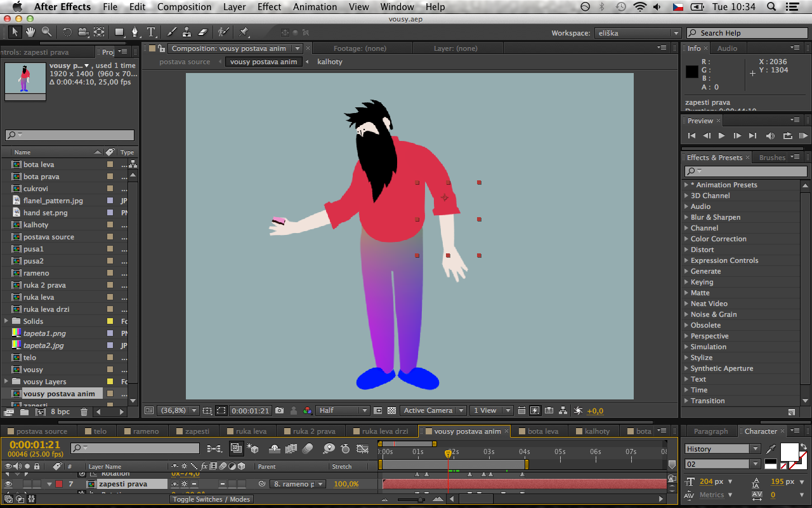Switch to the kalhoty timeline tab

597,431
